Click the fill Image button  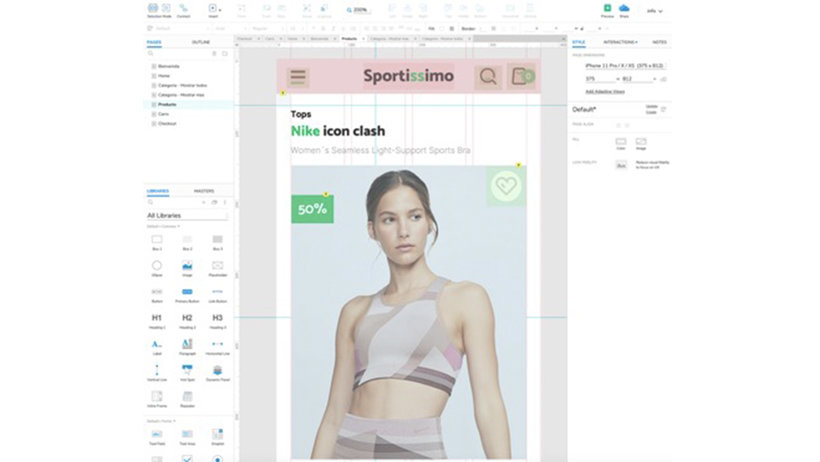point(641,144)
